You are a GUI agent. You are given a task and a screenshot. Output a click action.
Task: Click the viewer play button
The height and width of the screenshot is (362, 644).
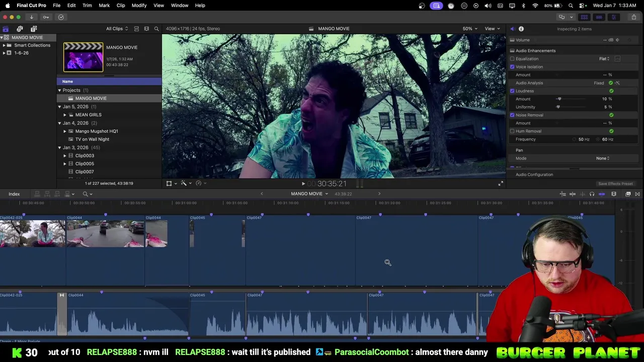pyautogui.click(x=303, y=184)
